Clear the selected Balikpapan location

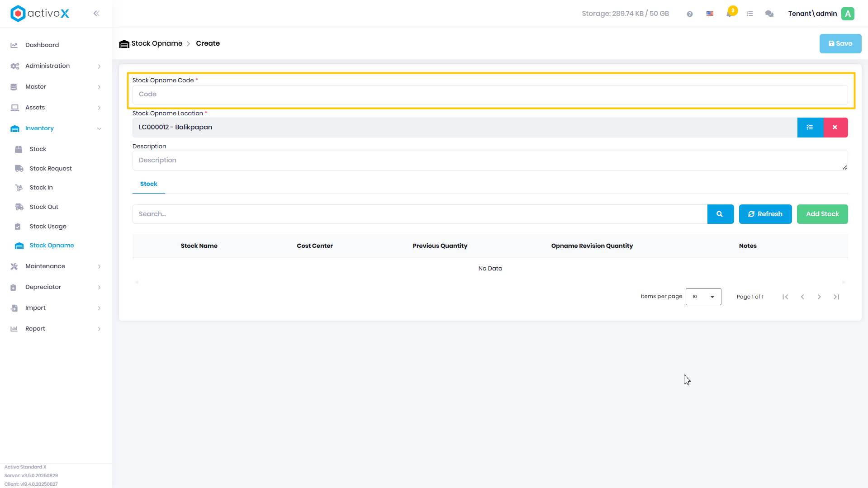(835, 128)
